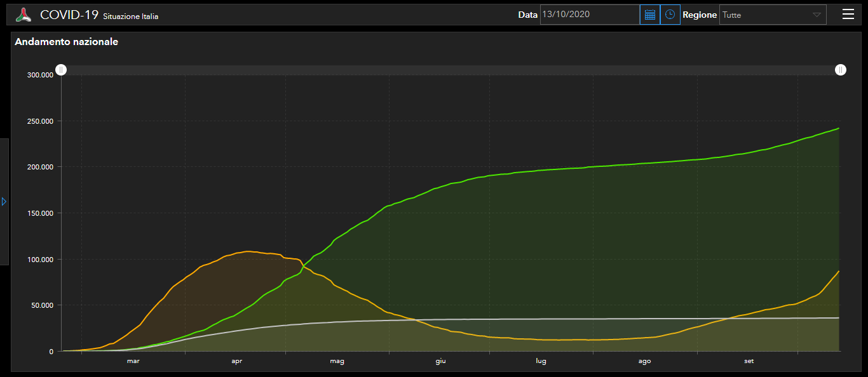Expand the left side panel arrow
The width and height of the screenshot is (868, 377).
pyautogui.click(x=4, y=201)
